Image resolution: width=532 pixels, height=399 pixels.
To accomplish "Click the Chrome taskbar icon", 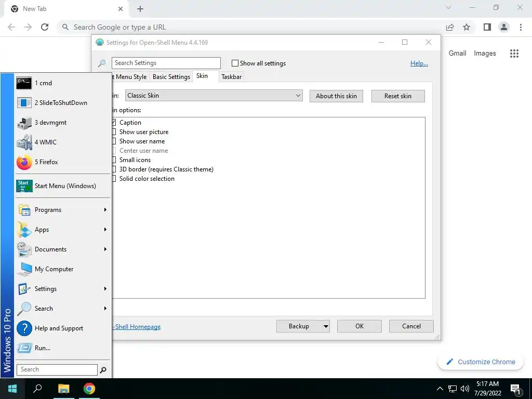I will pyautogui.click(x=89, y=389).
